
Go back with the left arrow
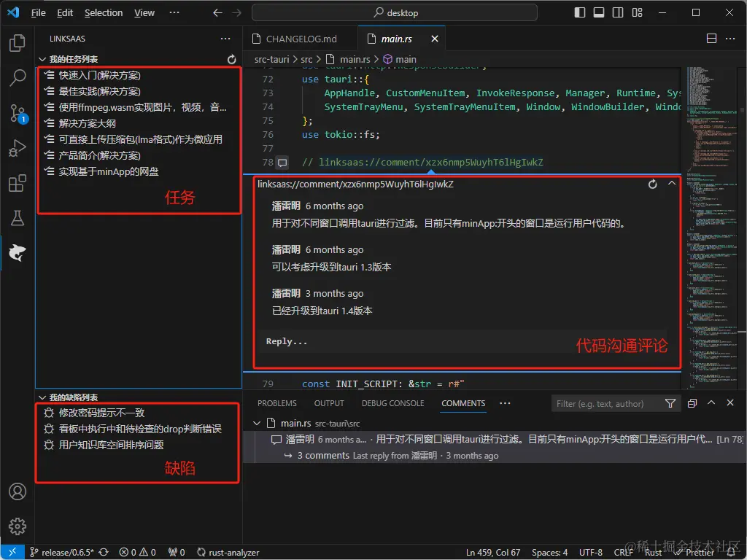click(217, 13)
